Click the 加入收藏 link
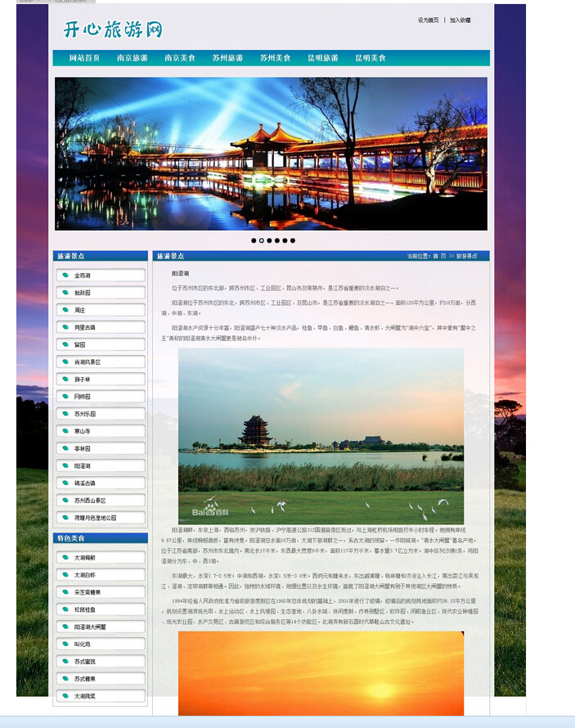Screen dimensions: 575x728 coord(460,20)
